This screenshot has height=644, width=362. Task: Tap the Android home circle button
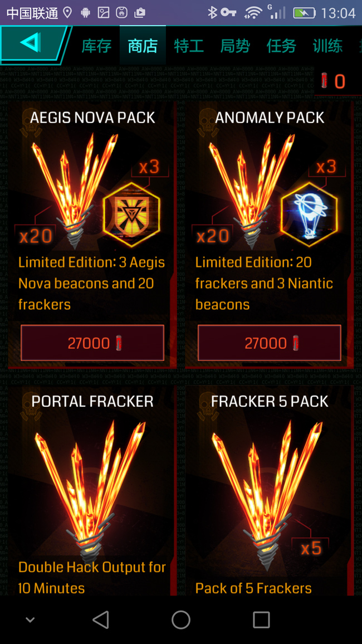click(x=181, y=620)
